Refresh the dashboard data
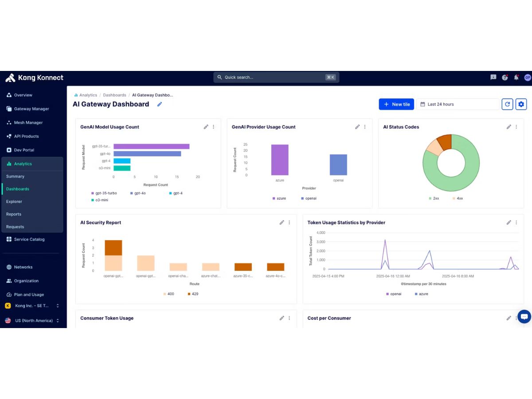532x399 pixels. point(507,104)
